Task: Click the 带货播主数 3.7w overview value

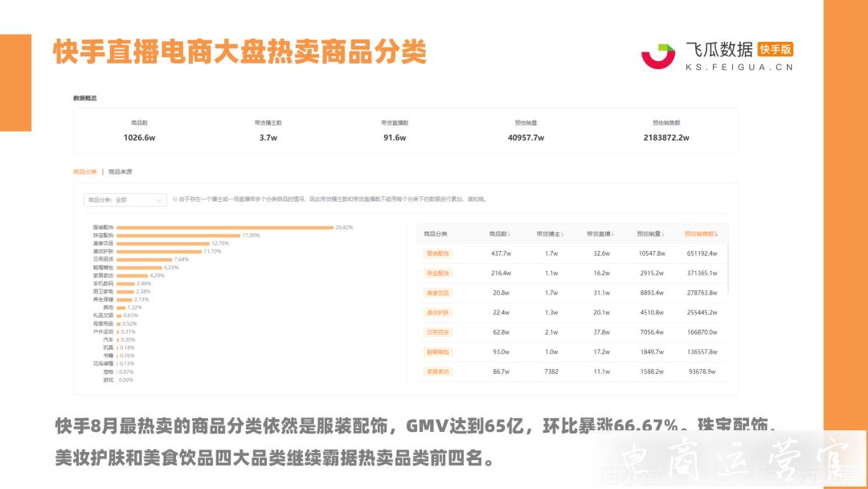Action: click(268, 138)
